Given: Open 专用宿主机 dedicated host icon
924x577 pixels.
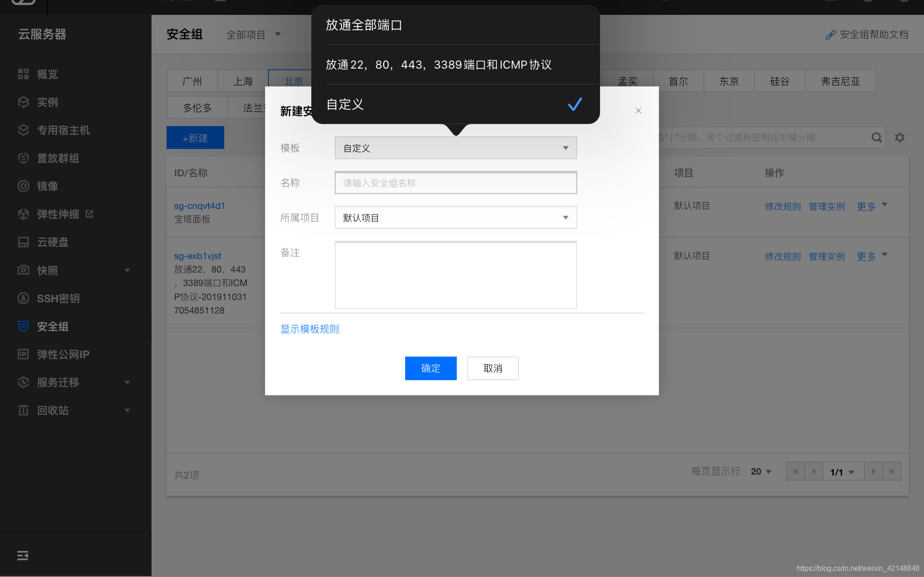Looking at the screenshot, I should click(23, 130).
